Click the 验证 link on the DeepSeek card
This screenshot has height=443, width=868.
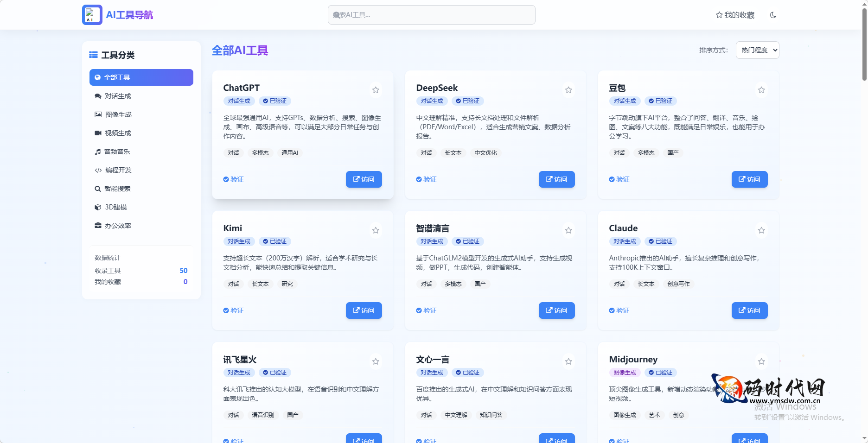(426, 179)
